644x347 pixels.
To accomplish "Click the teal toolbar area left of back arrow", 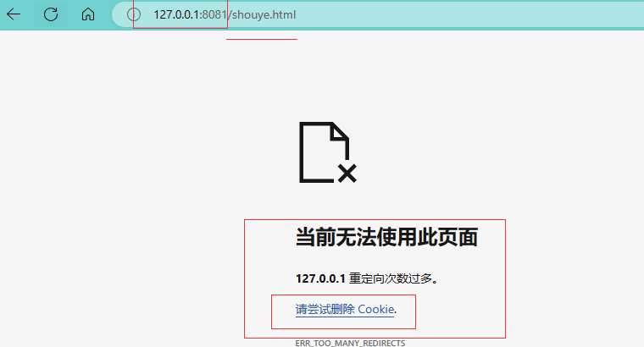I will 3,14.
